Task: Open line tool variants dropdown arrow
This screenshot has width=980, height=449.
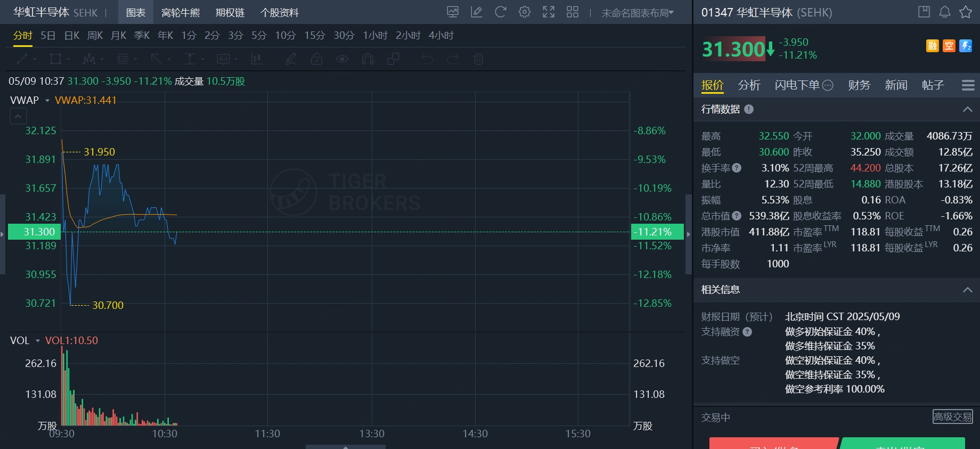Action: point(35,59)
